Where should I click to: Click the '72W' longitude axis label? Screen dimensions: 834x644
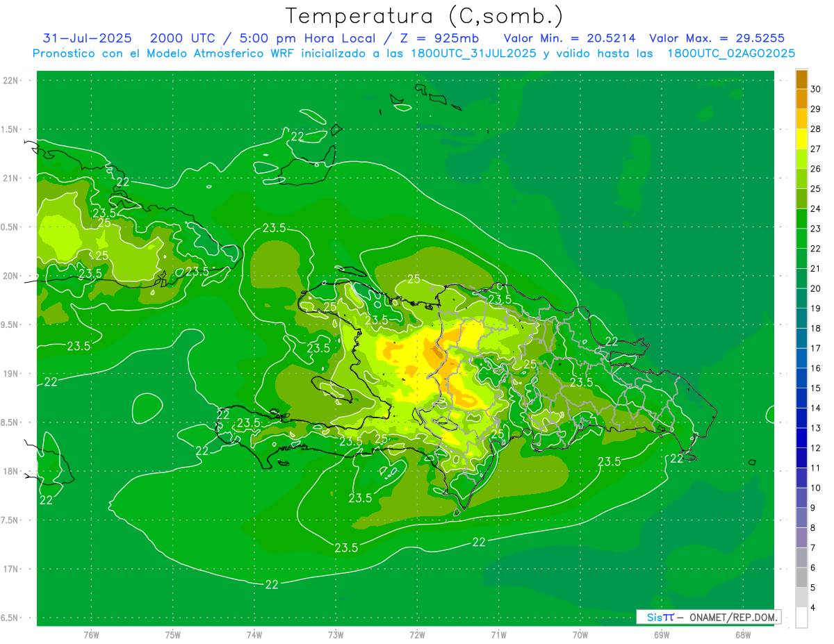coord(417,635)
